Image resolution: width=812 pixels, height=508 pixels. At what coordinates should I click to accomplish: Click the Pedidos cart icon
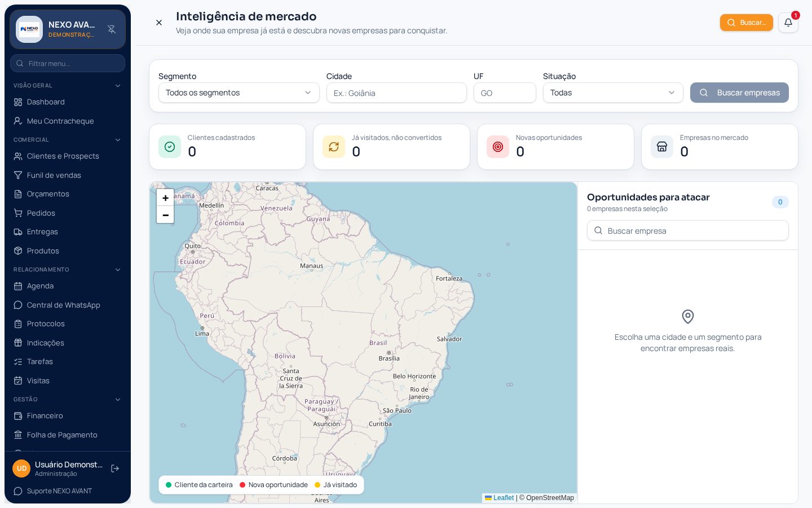click(18, 213)
